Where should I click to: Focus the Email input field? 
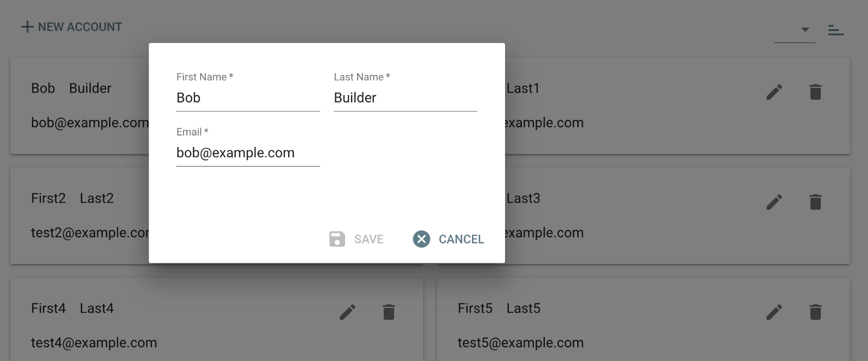[x=248, y=153]
